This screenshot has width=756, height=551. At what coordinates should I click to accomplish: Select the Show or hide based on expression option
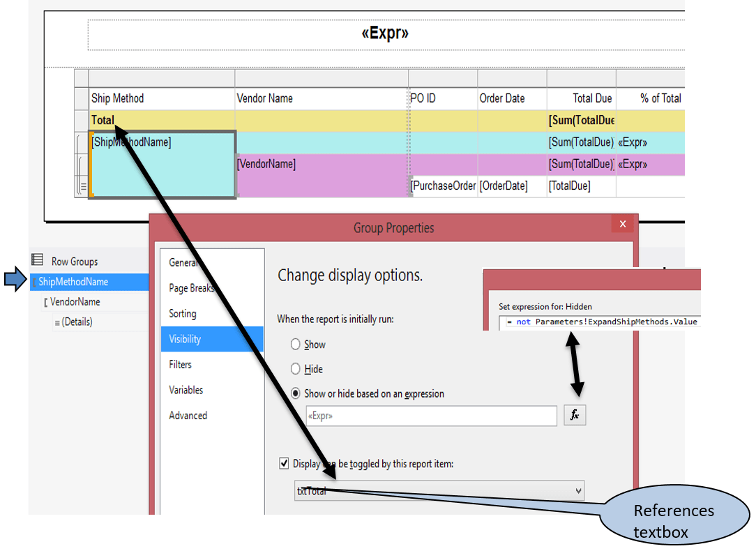[295, 393]
